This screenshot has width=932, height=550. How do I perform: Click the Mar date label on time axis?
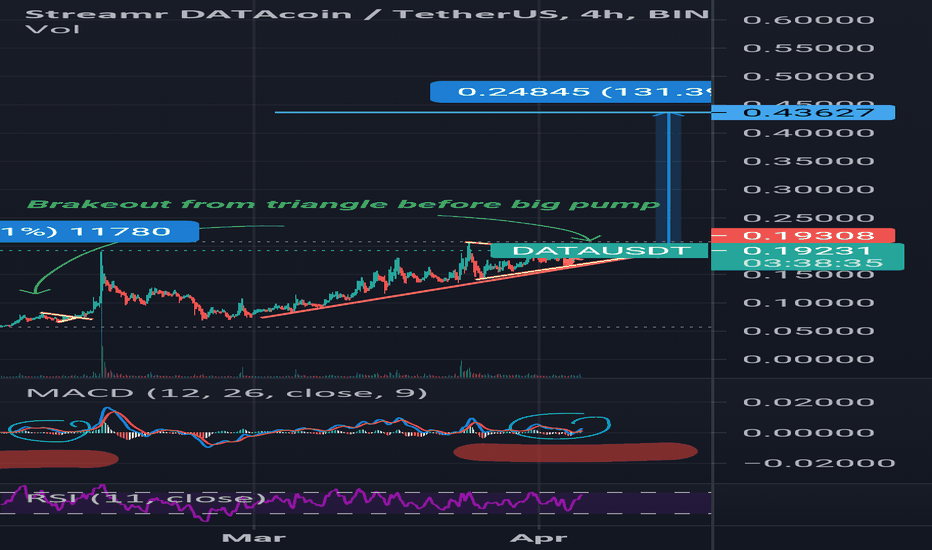tap(254, 538)
